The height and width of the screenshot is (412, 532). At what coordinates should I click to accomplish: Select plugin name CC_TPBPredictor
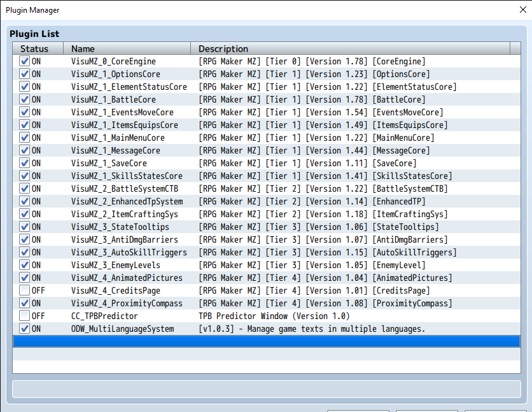pos(104,316)
